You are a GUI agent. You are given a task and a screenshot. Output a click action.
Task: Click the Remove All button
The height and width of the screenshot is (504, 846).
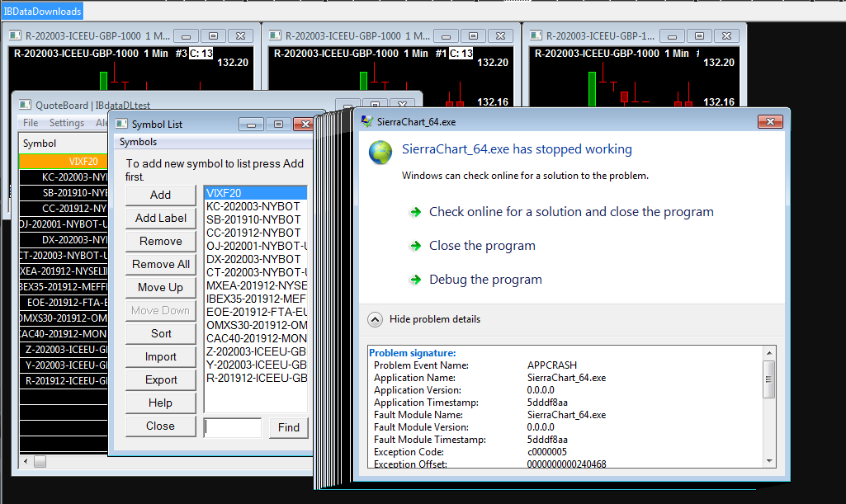pos(160,265)
